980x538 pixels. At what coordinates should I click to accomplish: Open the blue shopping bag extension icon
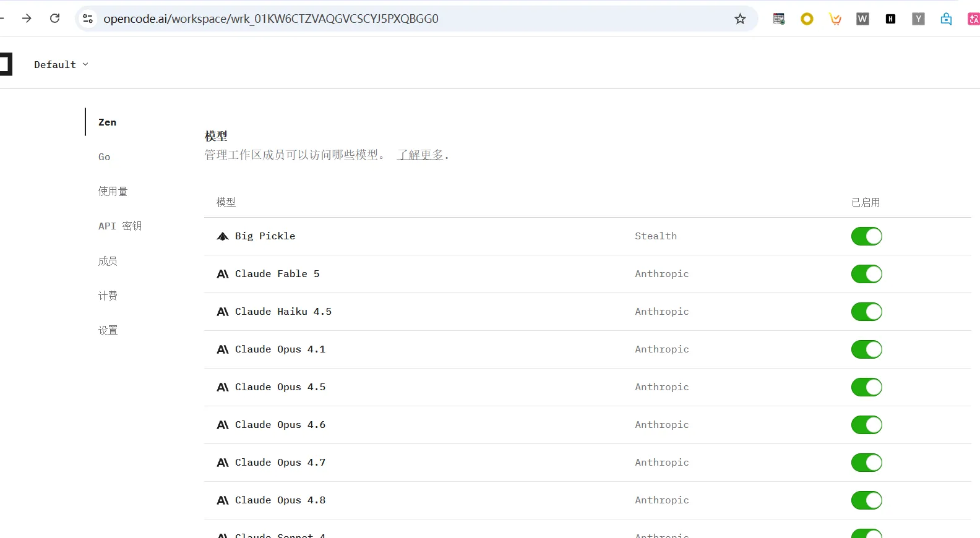click(x=946, y=19)
